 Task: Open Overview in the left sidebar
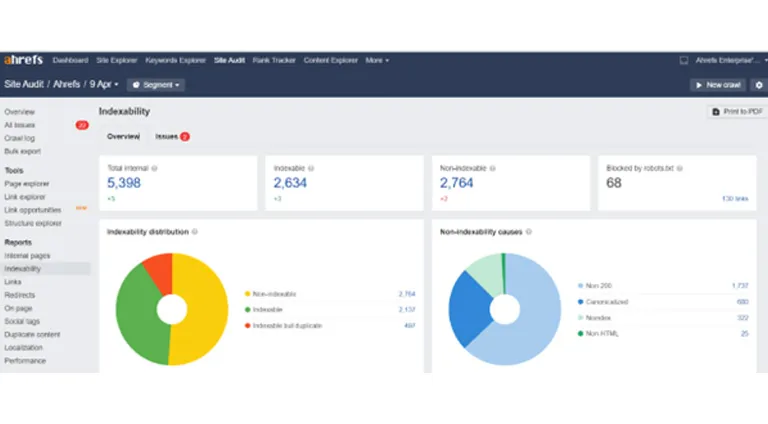pos(20,112)
